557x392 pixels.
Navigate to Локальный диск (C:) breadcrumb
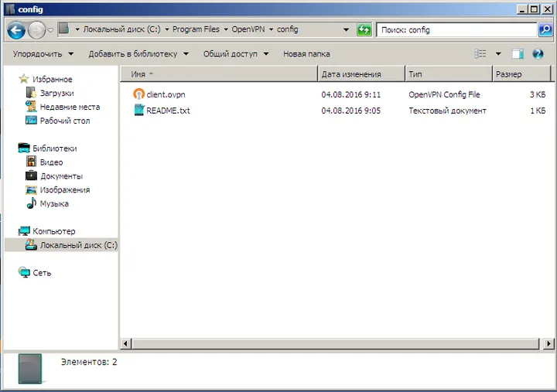tap(122, 29)
